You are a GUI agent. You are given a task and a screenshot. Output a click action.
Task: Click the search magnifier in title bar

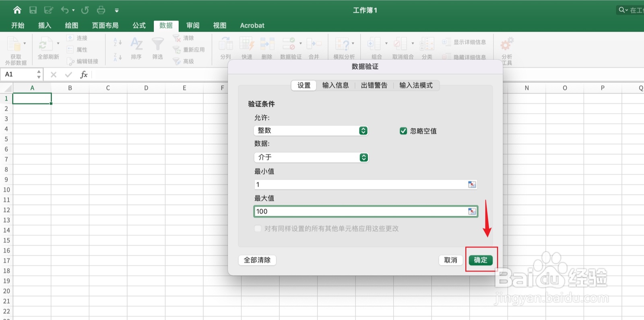pyautogui.click(x=622, y=10)
